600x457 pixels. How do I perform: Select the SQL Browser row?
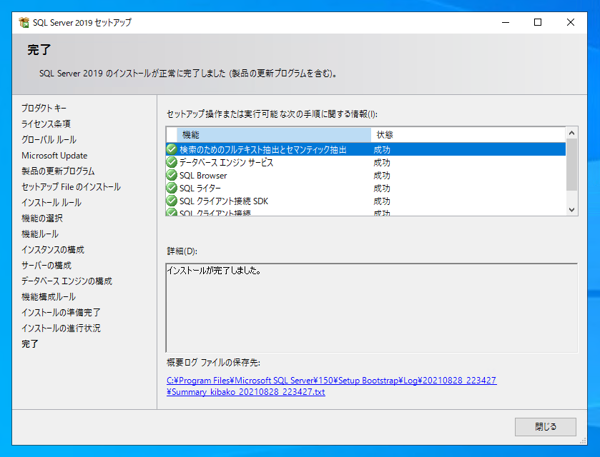pos(366,175)
